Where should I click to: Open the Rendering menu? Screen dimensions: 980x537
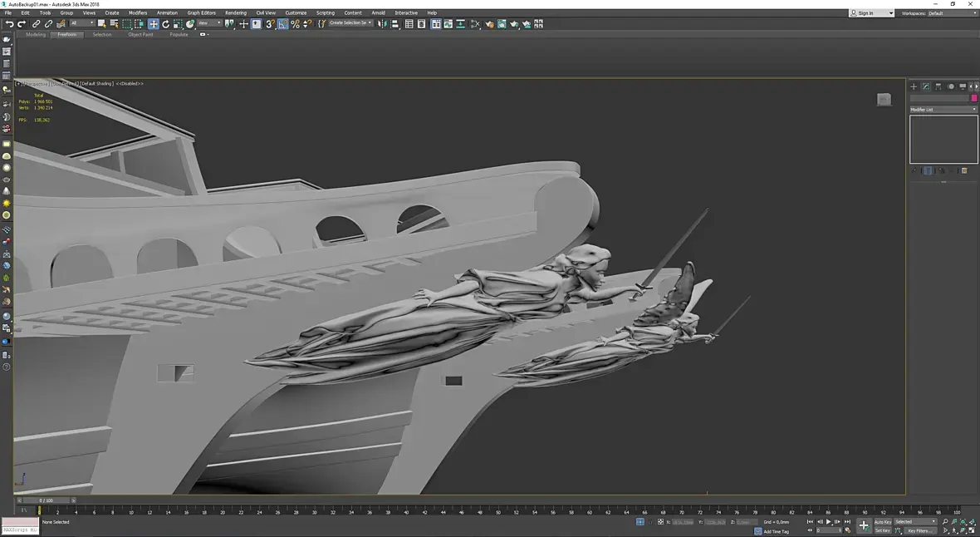click(x=236, y=13)
